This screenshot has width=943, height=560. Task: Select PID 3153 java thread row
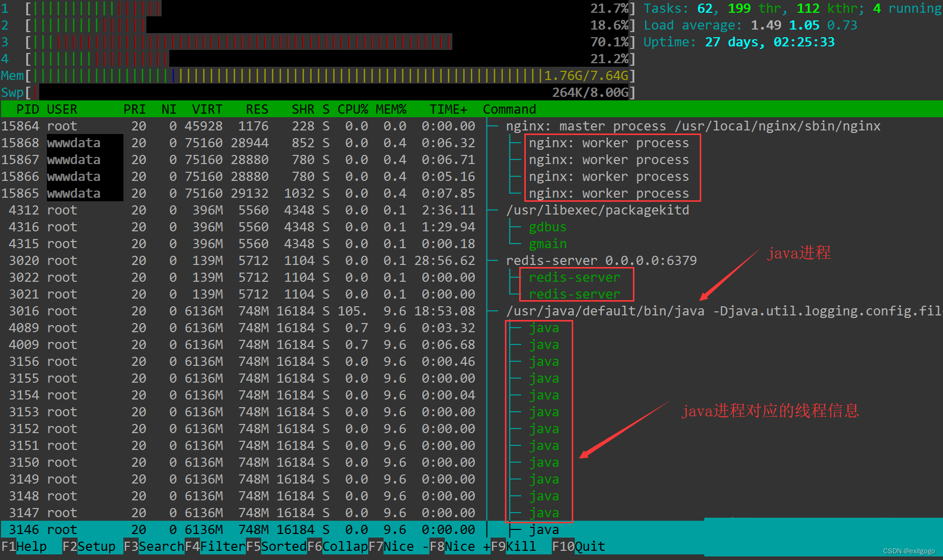(471, 412)
